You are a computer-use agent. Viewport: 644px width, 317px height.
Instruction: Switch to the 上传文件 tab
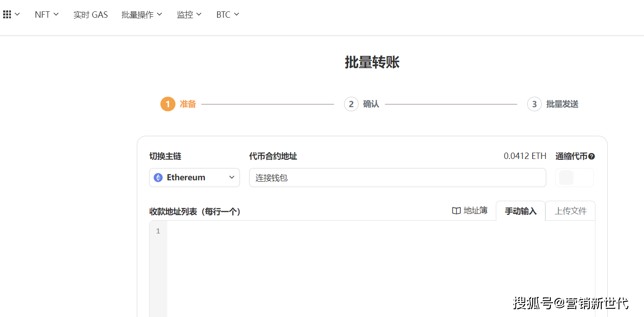(x=570, y=211)
